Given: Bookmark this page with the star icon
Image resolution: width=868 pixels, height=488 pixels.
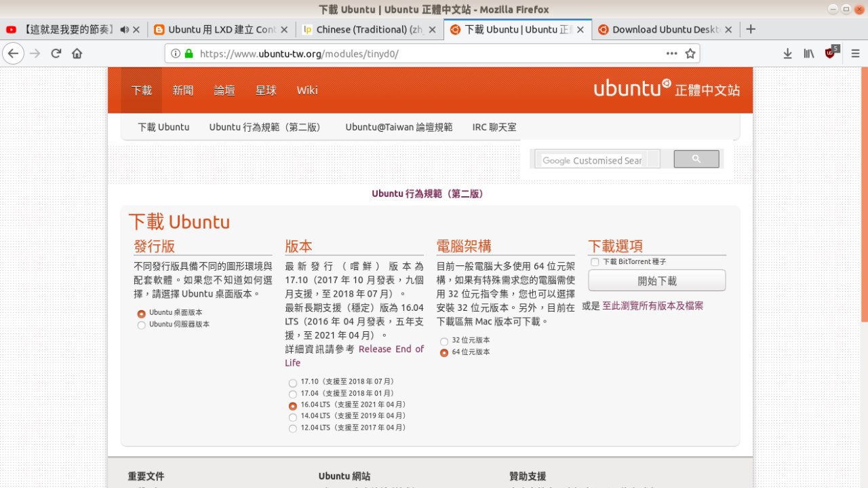Looking at the screenshot, I should pyautogui.click(x=690, y=54).
